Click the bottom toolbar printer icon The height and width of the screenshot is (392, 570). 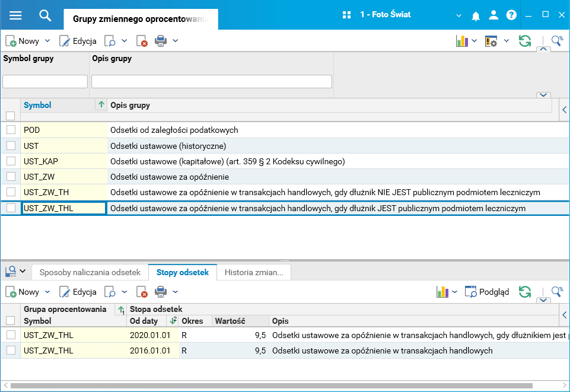click(x=161, y=292)
